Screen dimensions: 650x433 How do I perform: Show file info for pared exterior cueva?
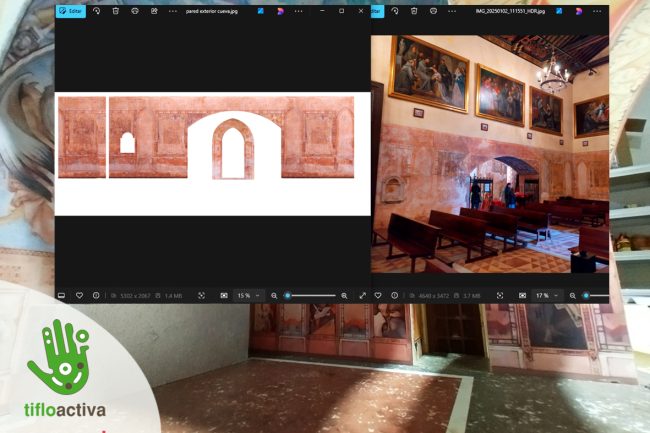(96, 296)
